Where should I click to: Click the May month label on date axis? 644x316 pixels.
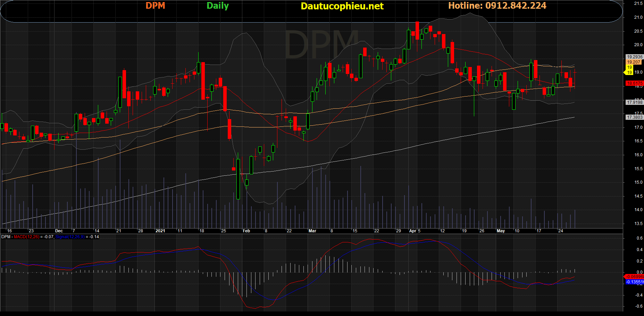point(501,231)
